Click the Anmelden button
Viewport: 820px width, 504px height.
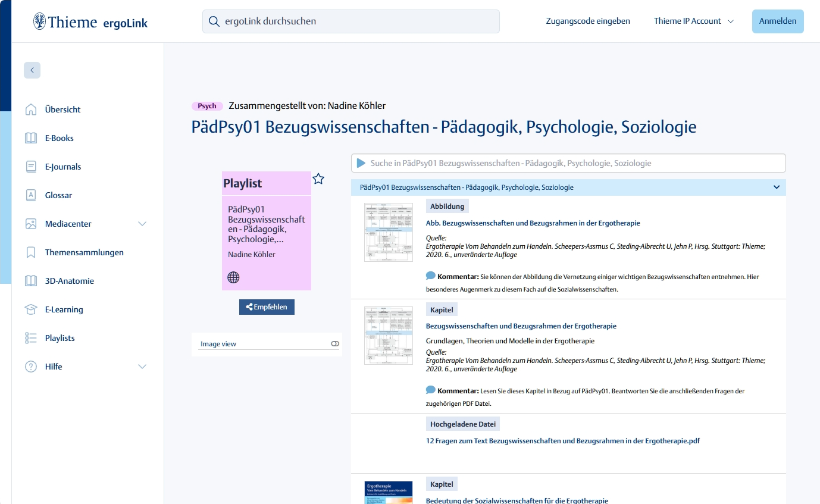[777, 21]
